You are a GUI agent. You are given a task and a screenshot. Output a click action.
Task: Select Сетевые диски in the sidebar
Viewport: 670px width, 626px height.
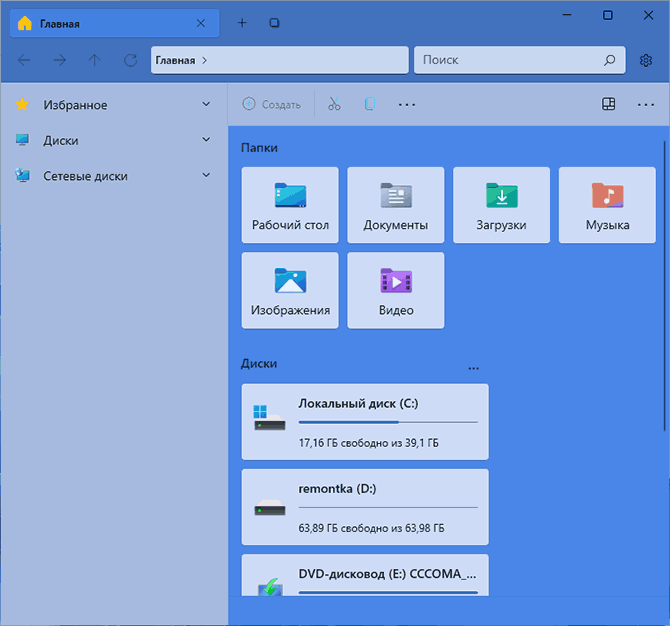[115, 176]
